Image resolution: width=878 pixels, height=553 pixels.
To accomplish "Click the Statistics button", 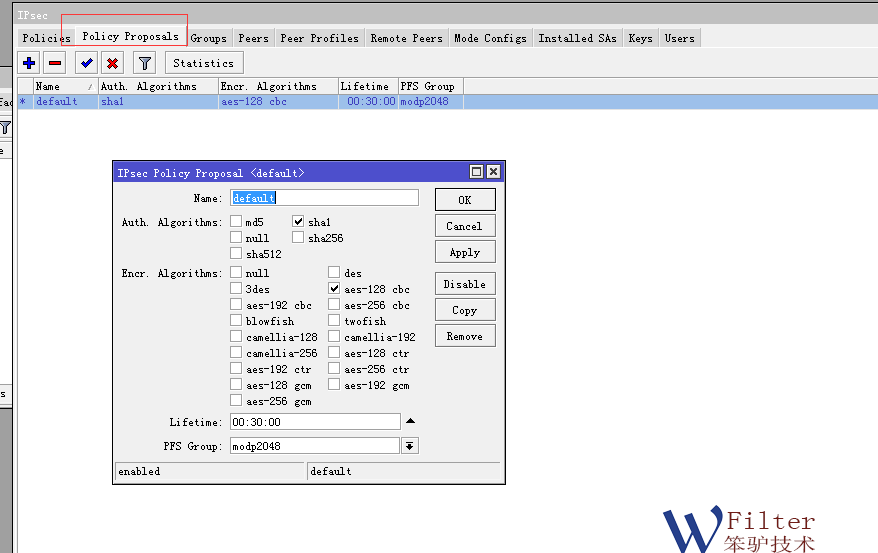I will (x=203, y=63).
